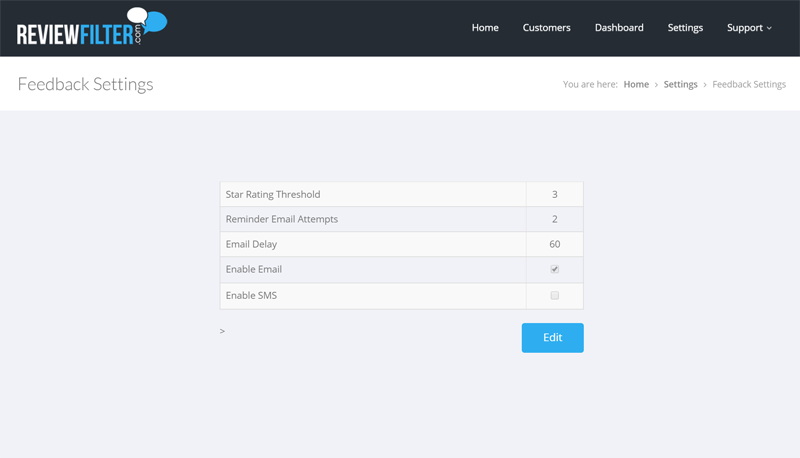Click Settings in the breadcrumb trail
Image resolution: width=800 pixels, height=458 pixels.
tap(680, 85)
